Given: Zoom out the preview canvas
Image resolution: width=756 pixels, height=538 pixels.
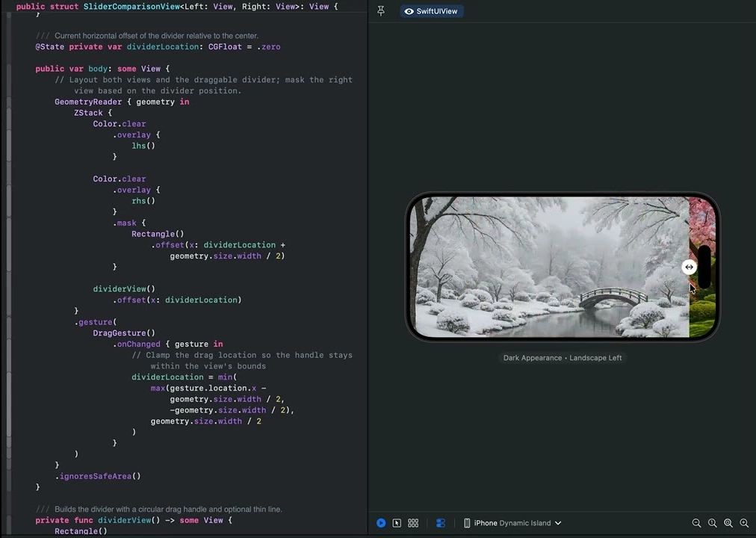Looking at the screenshot, I should click(x=696, y=523).
